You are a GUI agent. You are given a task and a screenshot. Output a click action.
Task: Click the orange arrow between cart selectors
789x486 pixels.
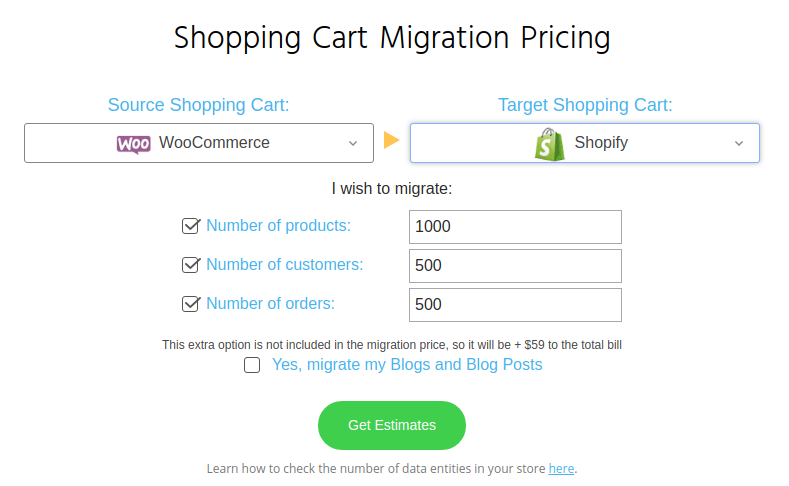(391, 140)
